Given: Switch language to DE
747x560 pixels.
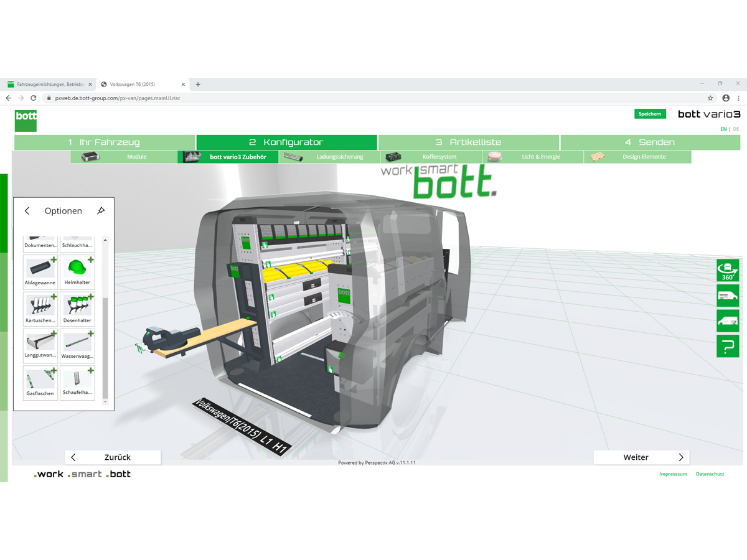Looking at the screenshot, I should [736, 129].
